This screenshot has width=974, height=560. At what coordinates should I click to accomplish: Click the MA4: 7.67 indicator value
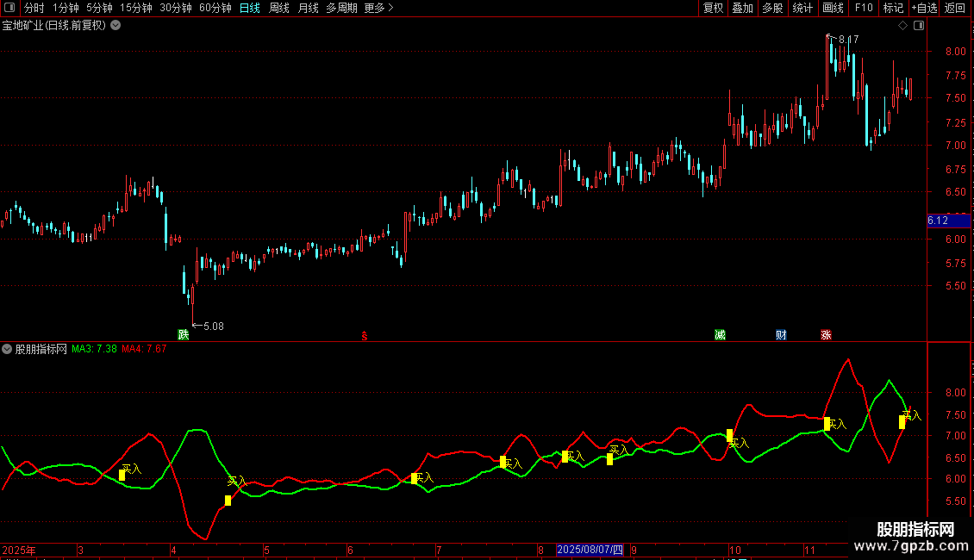click(x=144, y=349)
